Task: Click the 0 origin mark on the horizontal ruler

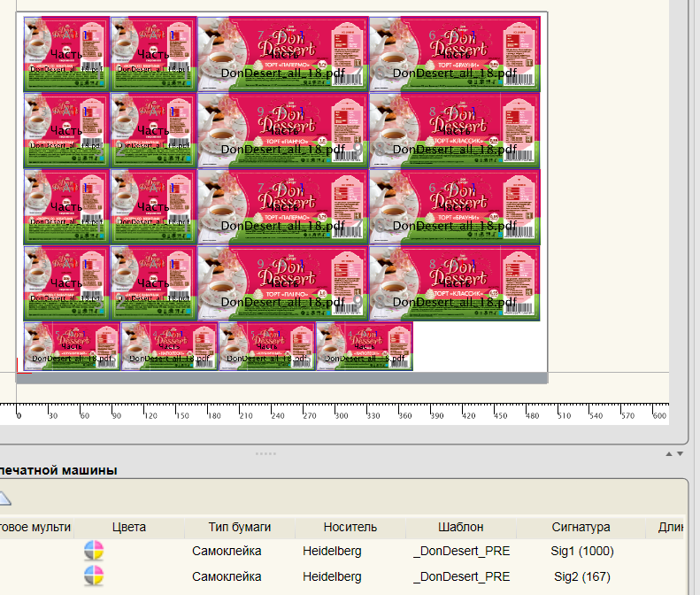Action: pyautogui.click(x=19, y=415)
